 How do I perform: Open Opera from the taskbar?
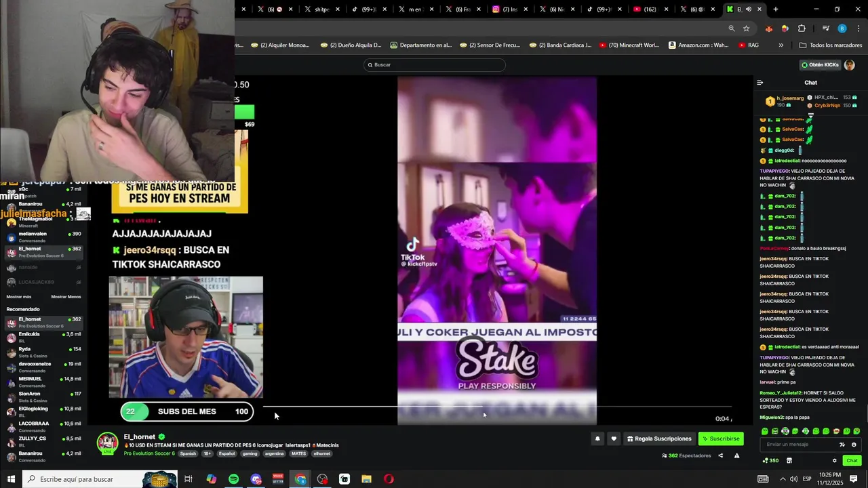click(x=389, y=479)
